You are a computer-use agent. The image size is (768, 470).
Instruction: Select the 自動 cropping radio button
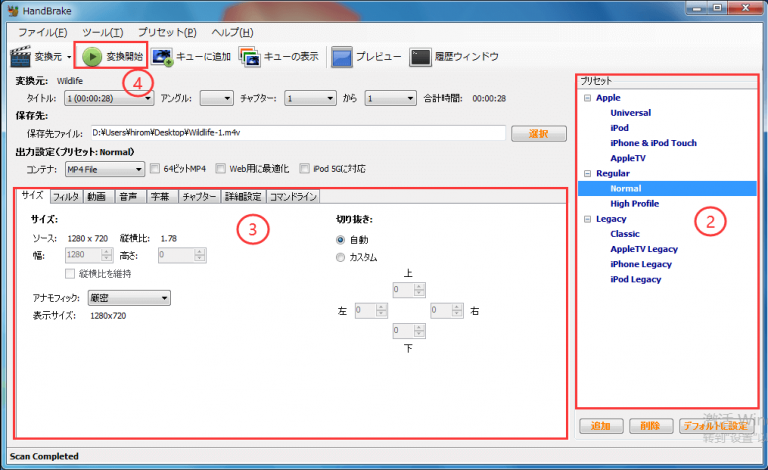coord(340,240)
